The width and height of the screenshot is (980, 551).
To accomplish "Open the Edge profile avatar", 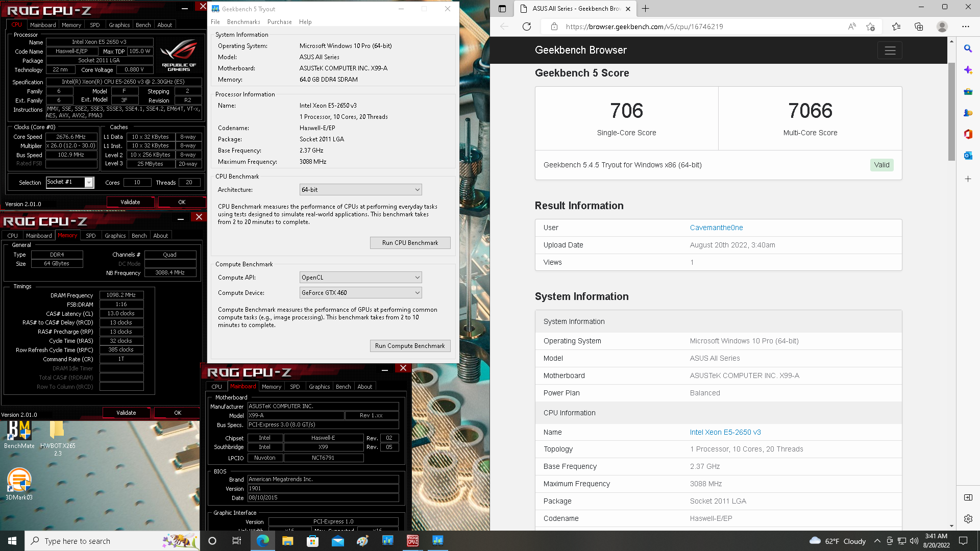I will tap(942, 27).
